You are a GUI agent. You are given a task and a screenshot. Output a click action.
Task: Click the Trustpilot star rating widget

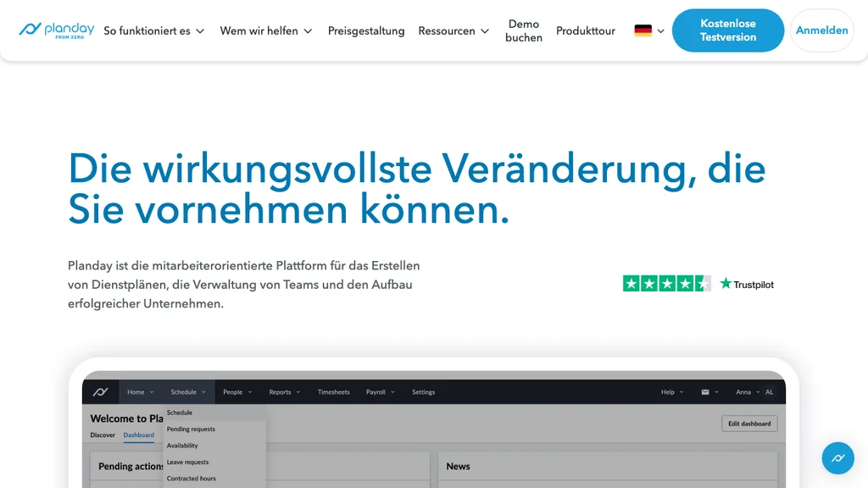(666, 284)
